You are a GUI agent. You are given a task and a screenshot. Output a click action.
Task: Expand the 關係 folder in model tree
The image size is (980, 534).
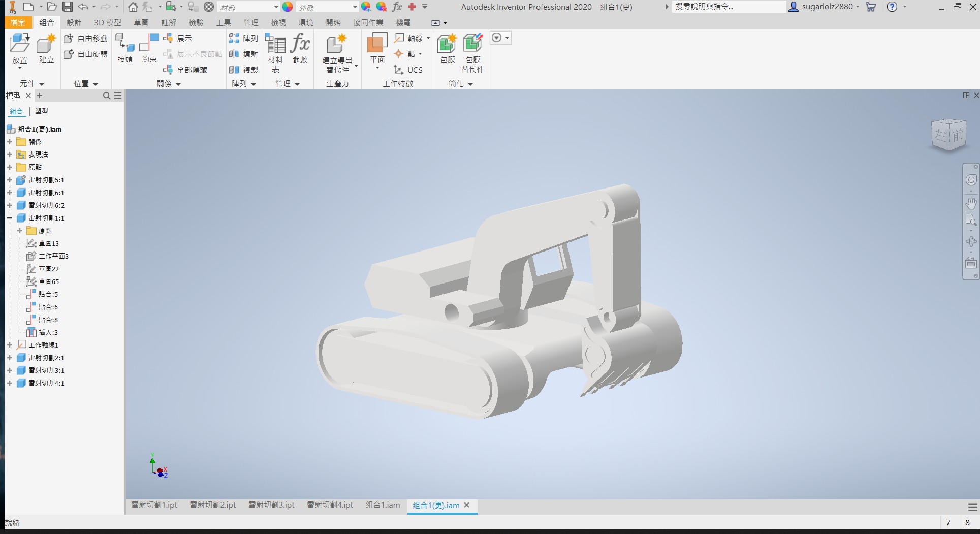10,142
